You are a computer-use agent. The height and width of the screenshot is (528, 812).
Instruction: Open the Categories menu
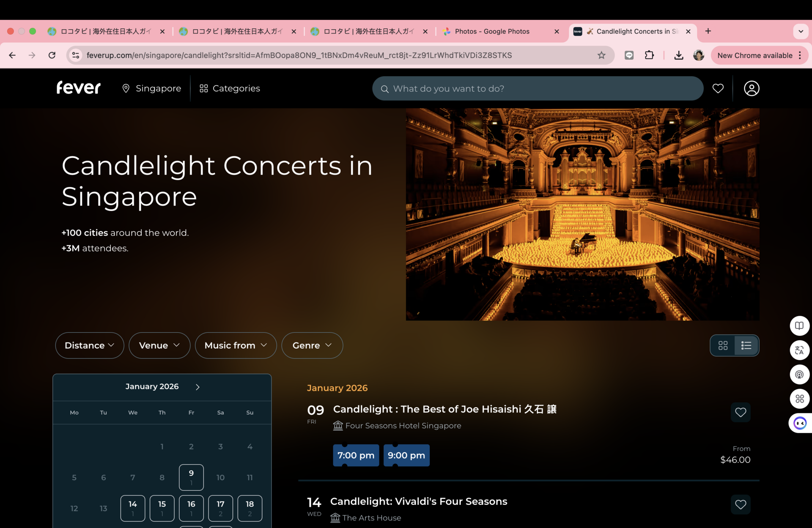pos(230,88)
